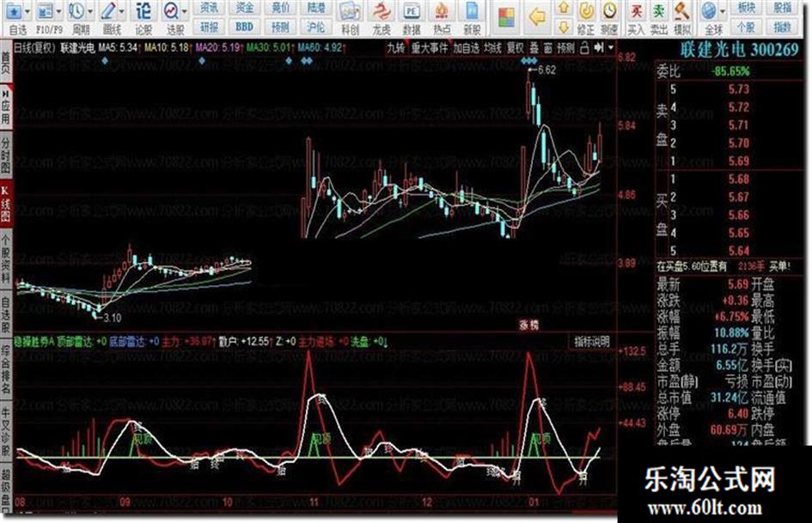Switch to the 分时图 intraday chart tab
Screen dimensions: 812x523
point(6,155)
